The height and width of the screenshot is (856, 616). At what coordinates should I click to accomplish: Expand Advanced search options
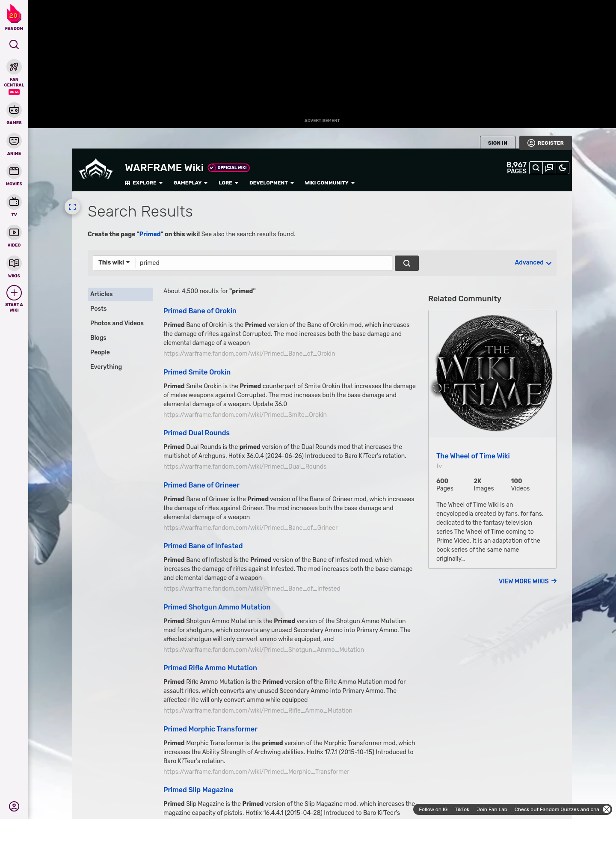[533, 263]
